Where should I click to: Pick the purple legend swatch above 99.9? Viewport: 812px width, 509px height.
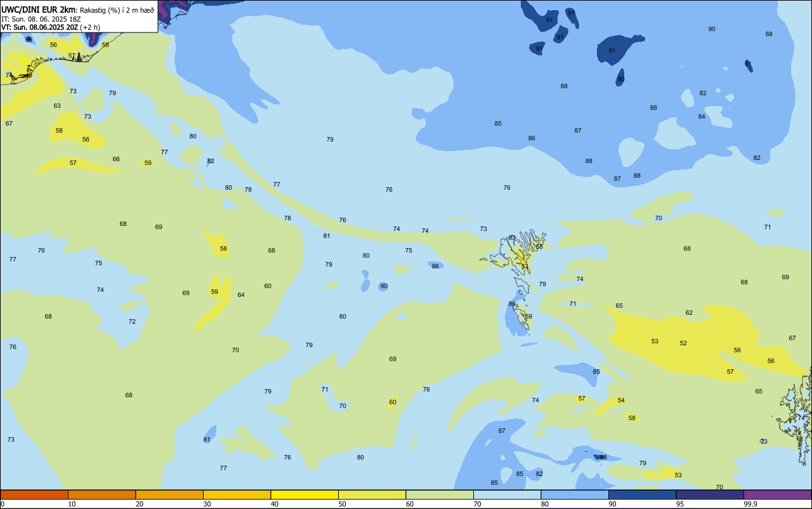pyautogui.click(x=777, y=494)
